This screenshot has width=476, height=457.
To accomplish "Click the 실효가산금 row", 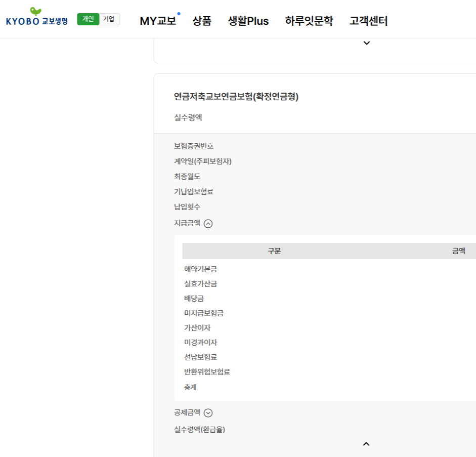I will [x=201, y=283].
